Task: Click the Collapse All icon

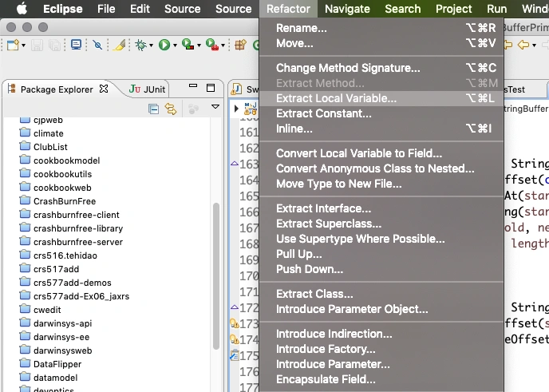Action: coord(153,109)
